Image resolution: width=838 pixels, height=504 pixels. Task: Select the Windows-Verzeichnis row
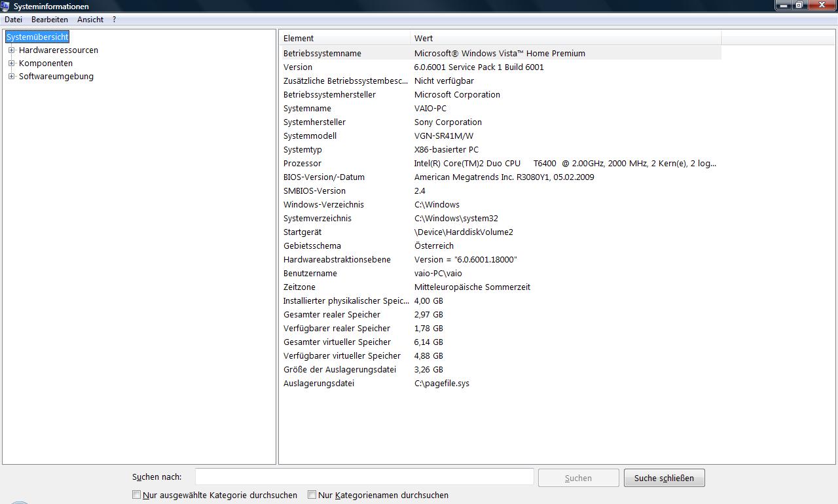[500, 205]
